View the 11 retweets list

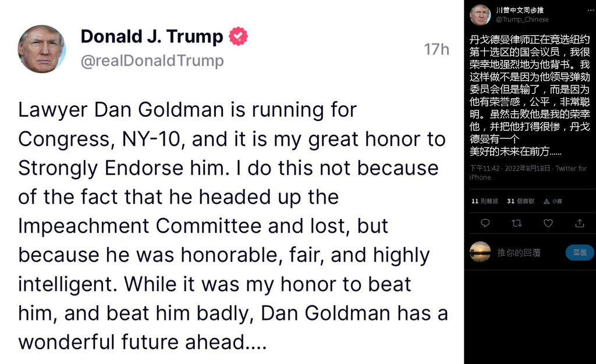(x=485, y=201)
